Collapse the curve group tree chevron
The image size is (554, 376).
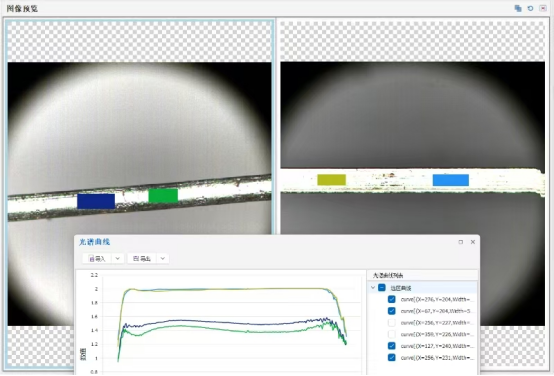pos(373,288)
